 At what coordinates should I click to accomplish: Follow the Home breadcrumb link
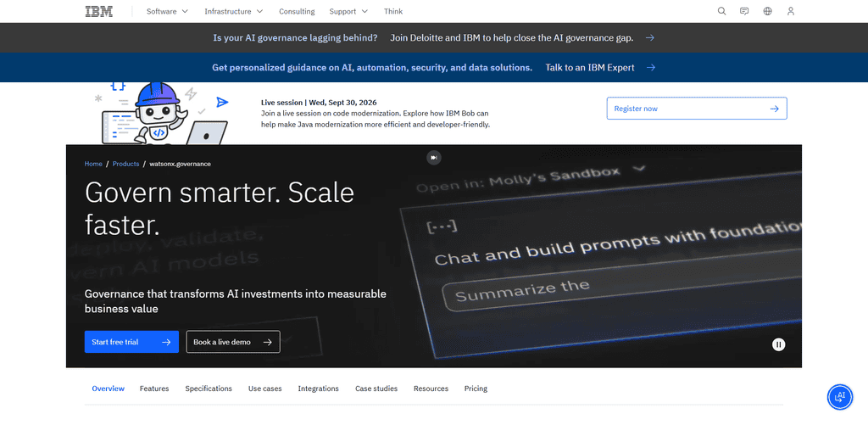(x=93, y=164)
